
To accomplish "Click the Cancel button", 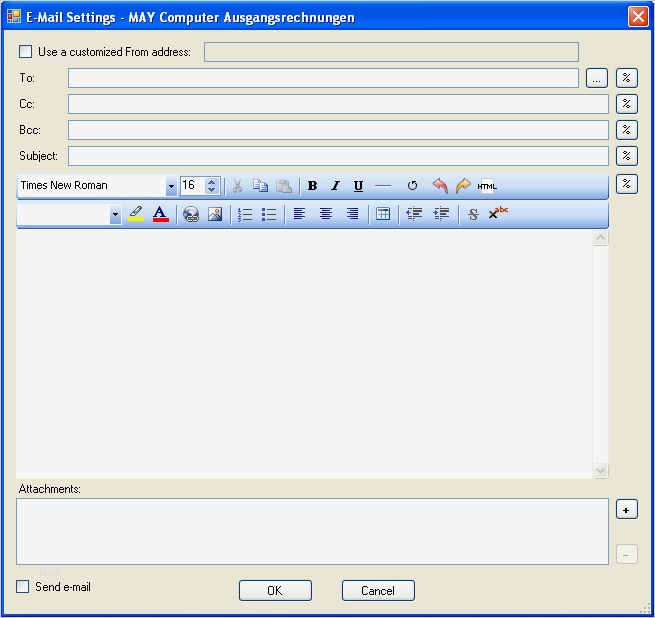I will click(x=378, y=590).
